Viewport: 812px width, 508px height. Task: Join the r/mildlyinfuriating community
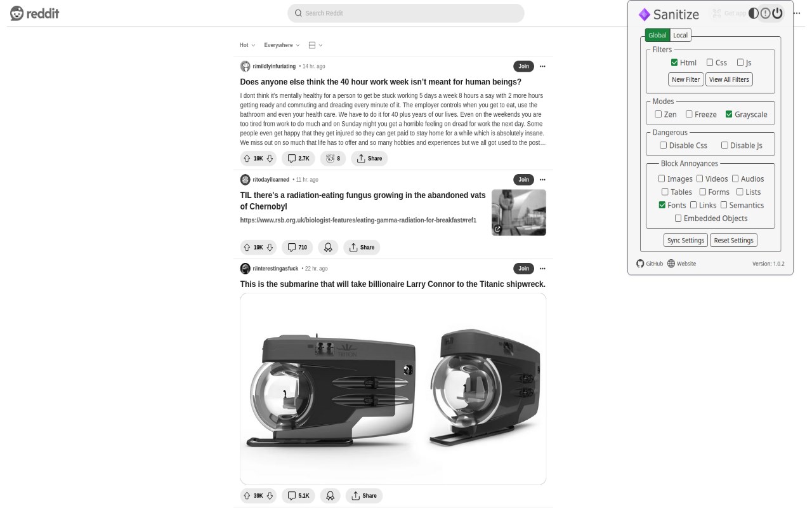point(523,66)
